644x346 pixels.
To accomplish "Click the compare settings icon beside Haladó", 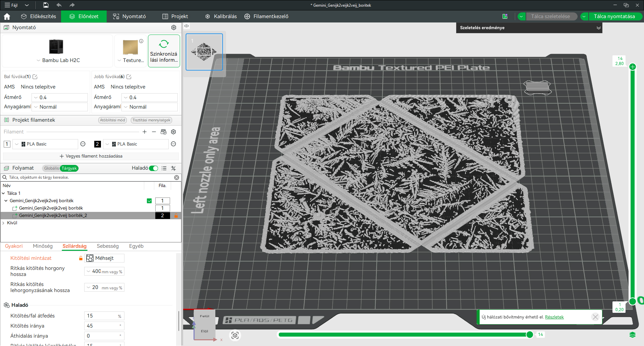I will pyautogui.click(x=173, y=168).
